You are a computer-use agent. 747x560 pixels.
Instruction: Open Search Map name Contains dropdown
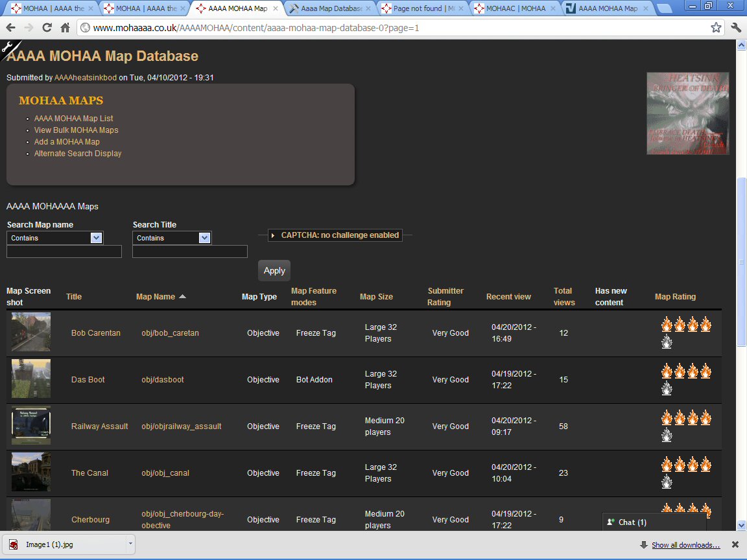tap(96, 238)
